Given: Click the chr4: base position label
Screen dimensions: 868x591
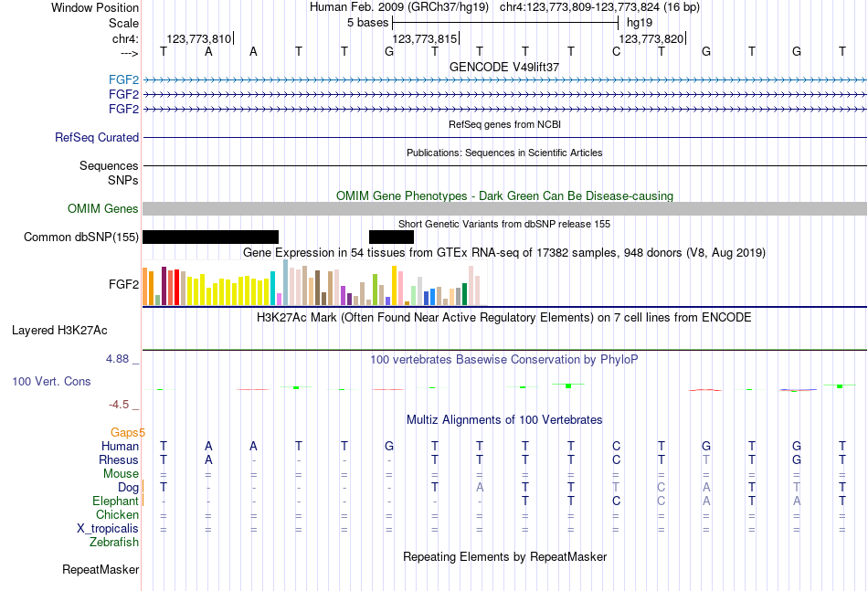Looking at the screenshot, I should pyautogui.click(x=125, y=38).
